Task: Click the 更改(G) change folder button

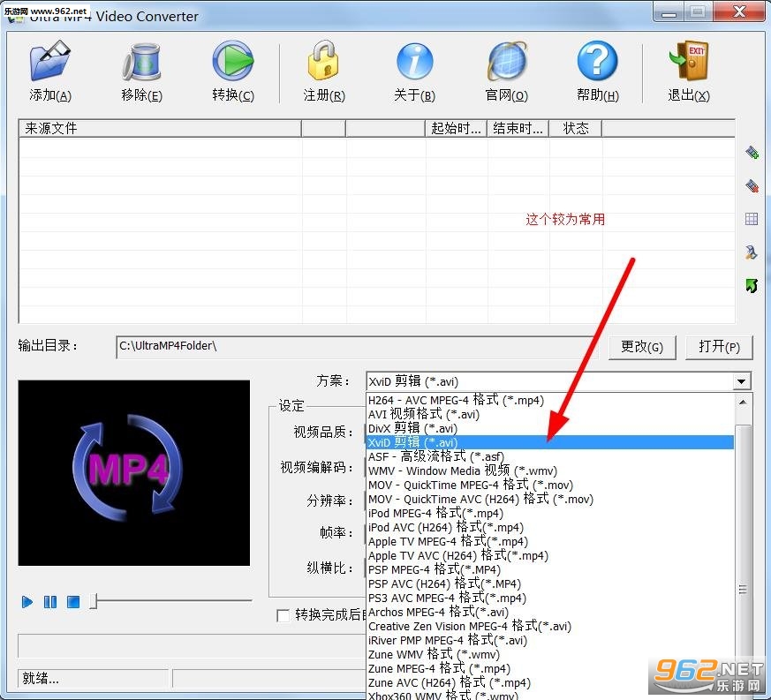Action: [642, 348]
